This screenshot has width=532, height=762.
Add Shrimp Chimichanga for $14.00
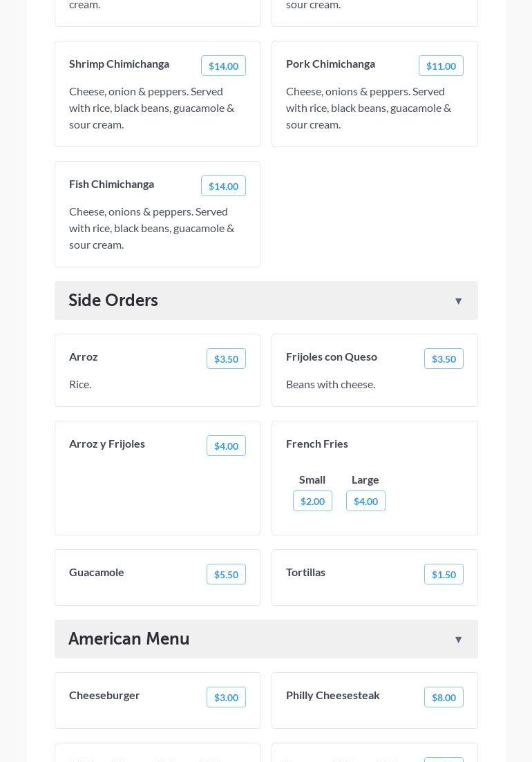pos(223,66)
